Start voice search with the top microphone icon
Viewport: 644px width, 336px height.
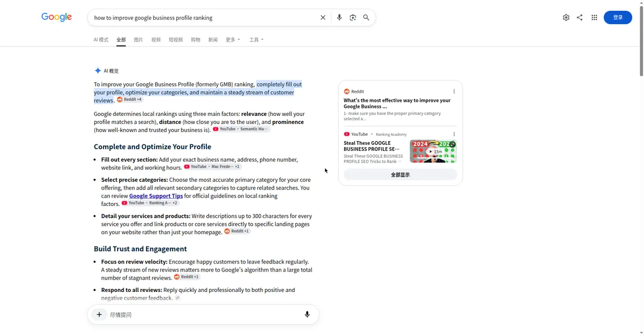339,18
